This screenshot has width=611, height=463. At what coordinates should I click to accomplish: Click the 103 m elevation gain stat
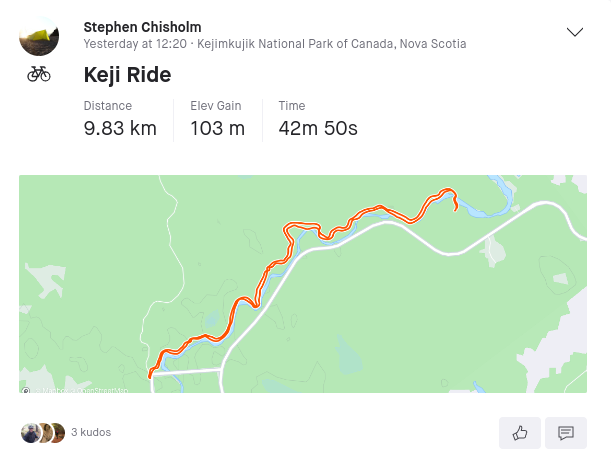tap(217, 128)
